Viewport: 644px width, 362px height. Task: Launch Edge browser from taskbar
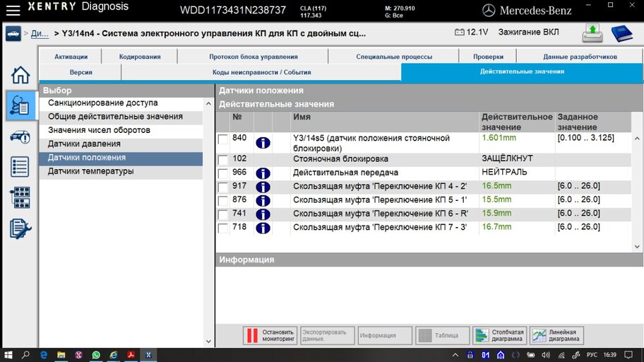44,355
